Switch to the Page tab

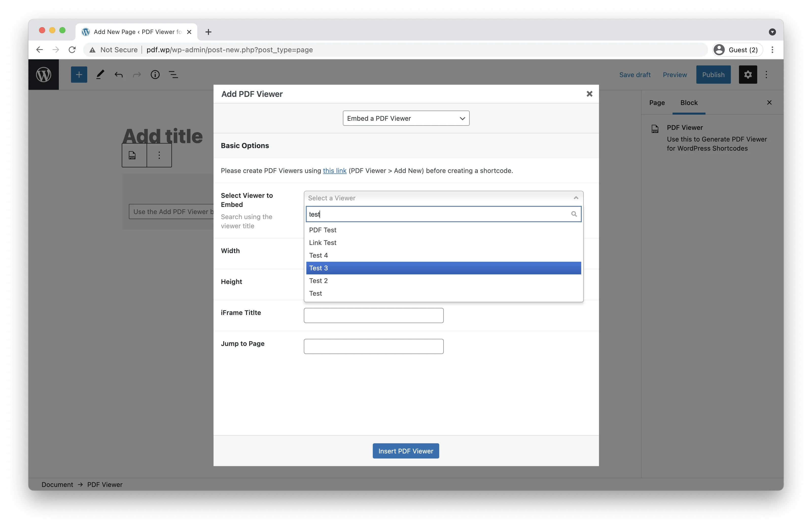click(657, 102)
